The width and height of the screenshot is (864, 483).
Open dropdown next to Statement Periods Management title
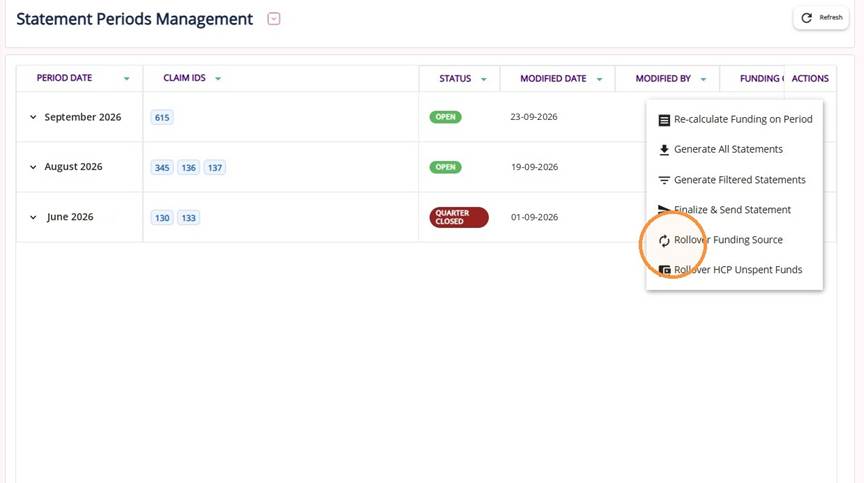[x=274, y=19]
